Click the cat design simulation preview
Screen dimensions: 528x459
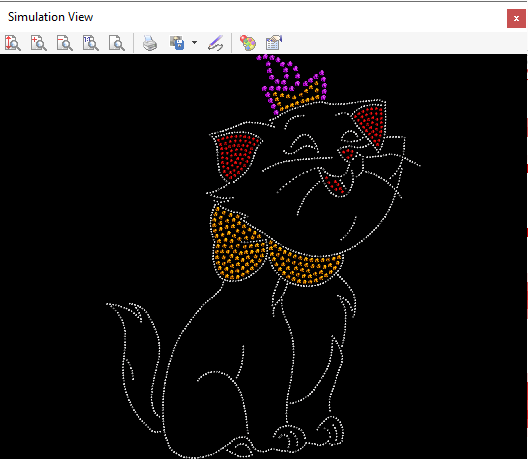point(263,256)
